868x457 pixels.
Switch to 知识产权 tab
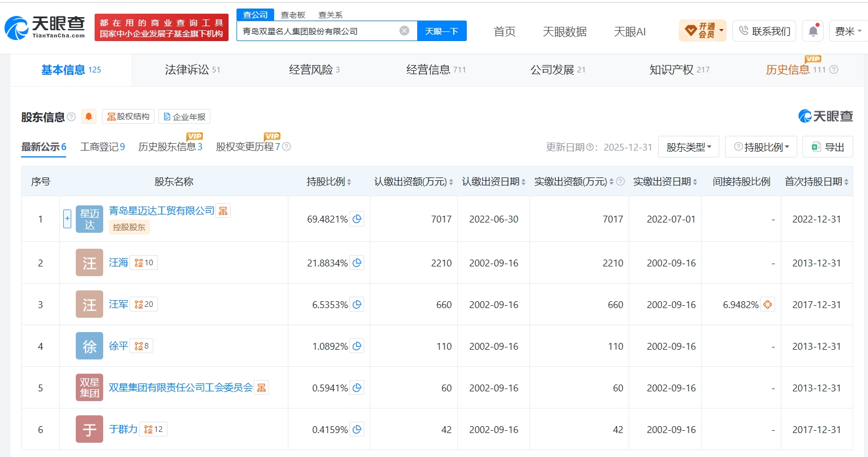click(x=679, y=70)
